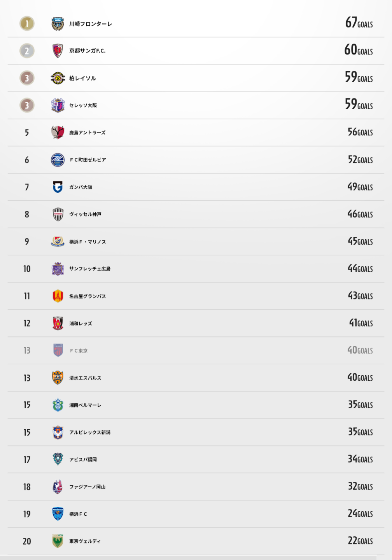This screenshot has width=392, height=560.
Task: Click the Vissel Kobe striped crest
Action: click(58, 214)
